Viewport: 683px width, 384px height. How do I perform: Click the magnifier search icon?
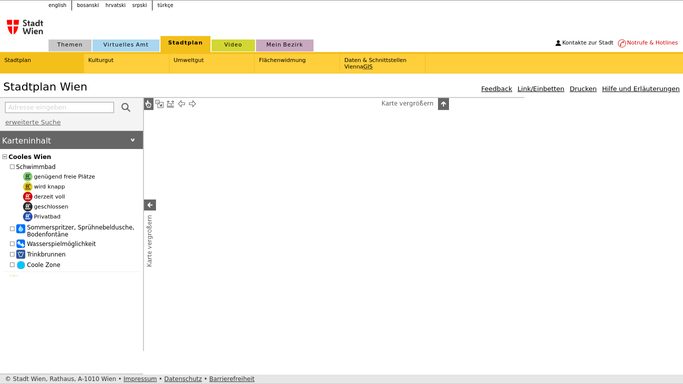pyautogui.click(x=126, y=107)
